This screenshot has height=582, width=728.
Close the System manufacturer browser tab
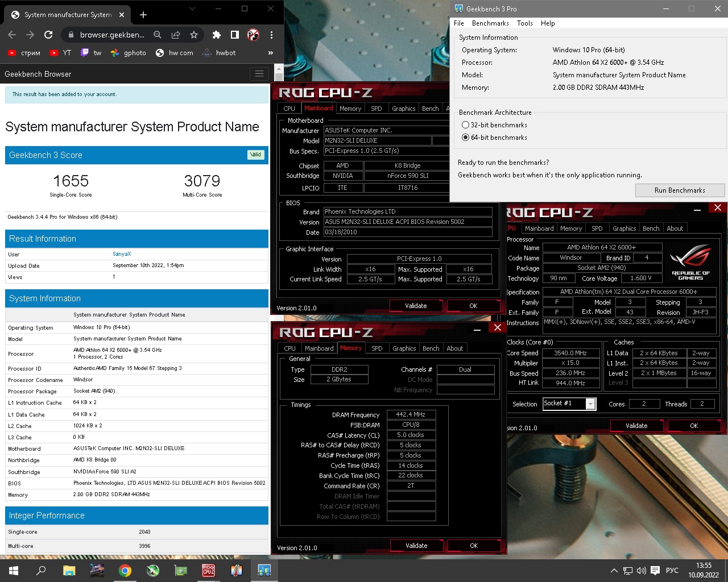tap(121, 15)
